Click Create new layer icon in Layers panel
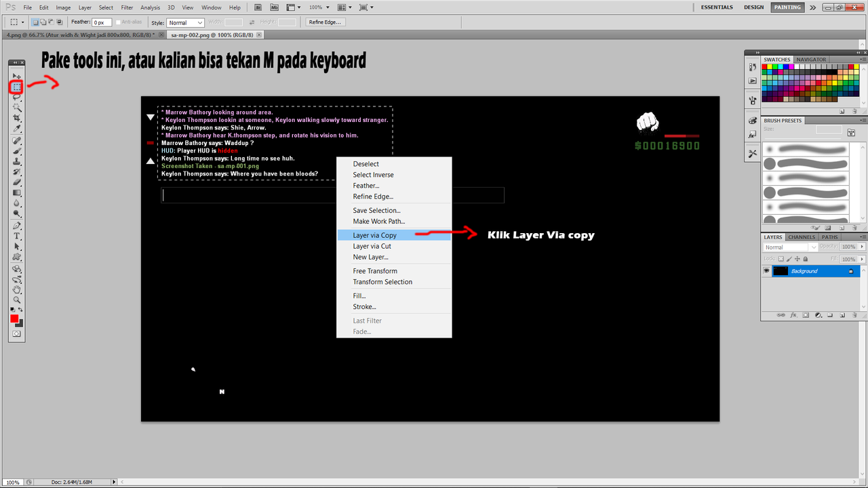868x488 pixels. point(842,314)
